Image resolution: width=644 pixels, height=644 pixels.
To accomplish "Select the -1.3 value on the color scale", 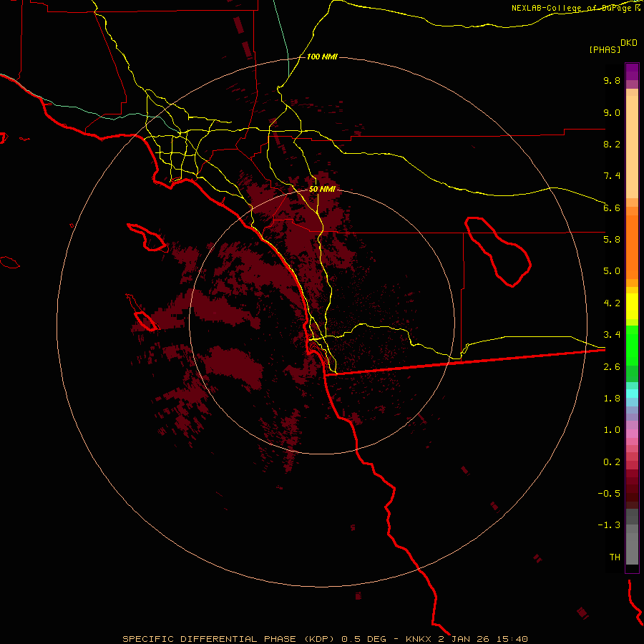I will pyautogui.click(x=609, y=525).
